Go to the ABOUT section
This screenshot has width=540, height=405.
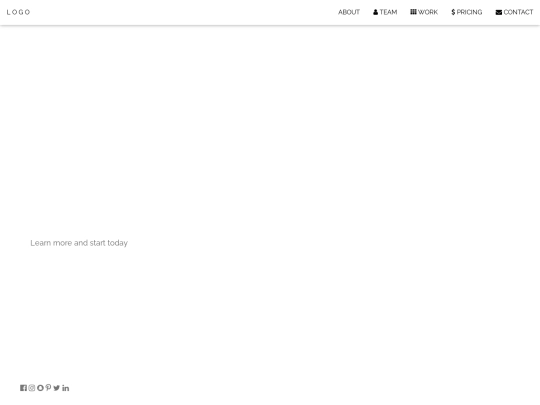(x=349, y=12)
